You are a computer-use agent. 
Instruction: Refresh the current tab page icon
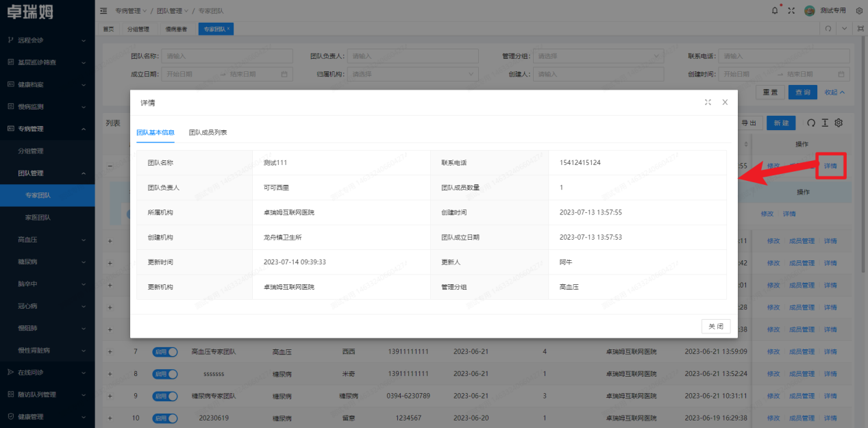click(x=828, y=29)
